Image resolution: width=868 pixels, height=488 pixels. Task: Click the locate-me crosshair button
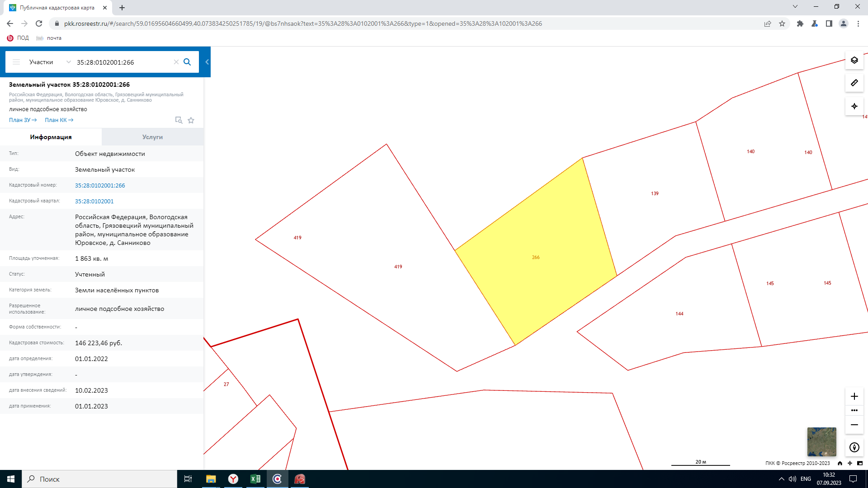(854, 106)
